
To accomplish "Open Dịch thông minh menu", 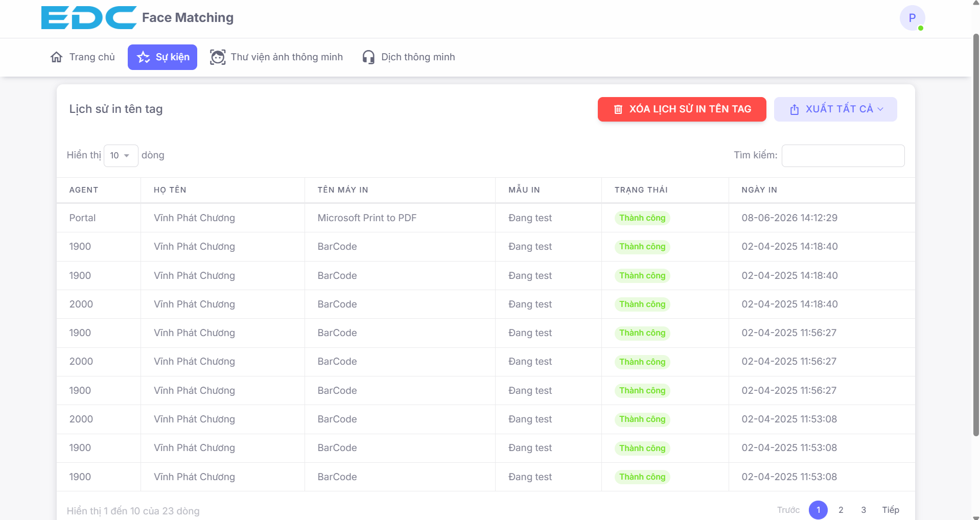I will (408, 57).
